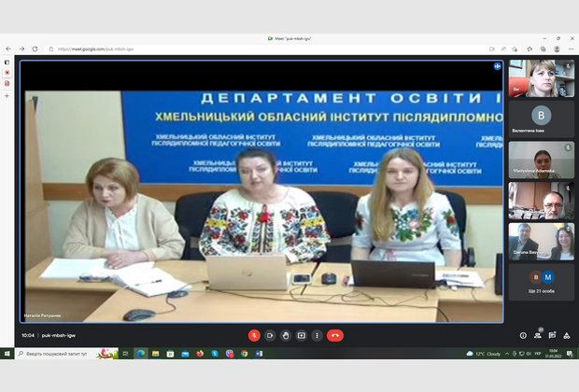Open camera permission icon in address bar
579x392 pixels.
pos(491,49)
